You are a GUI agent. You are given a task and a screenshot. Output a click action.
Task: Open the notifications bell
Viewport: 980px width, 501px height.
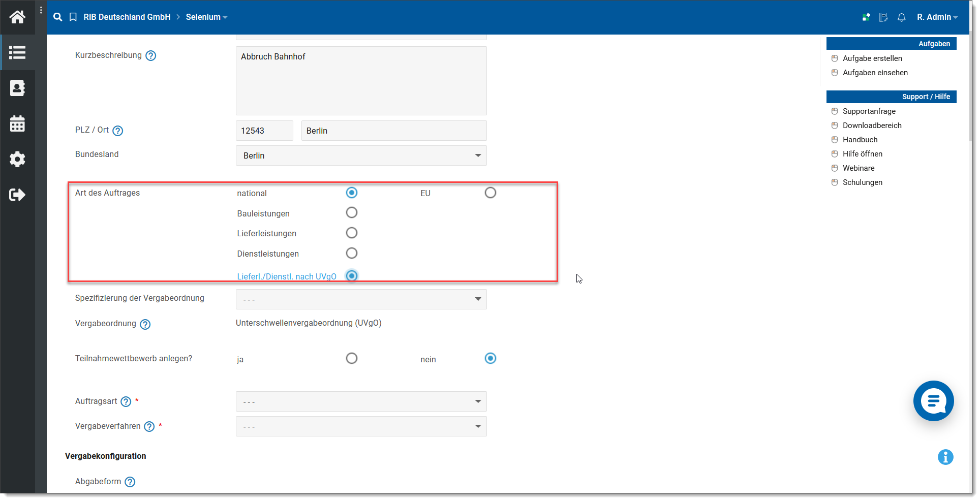[x=902, y=17]
